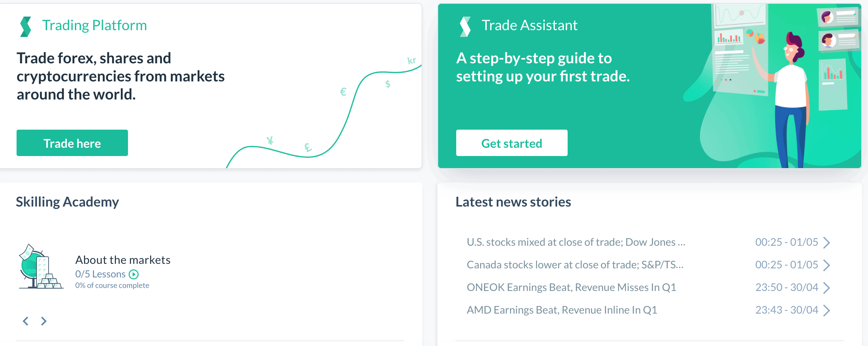Read Canada stocks lower S&P/TSX headline
This screenshot has width=868, height=346.
pos(575,265)
